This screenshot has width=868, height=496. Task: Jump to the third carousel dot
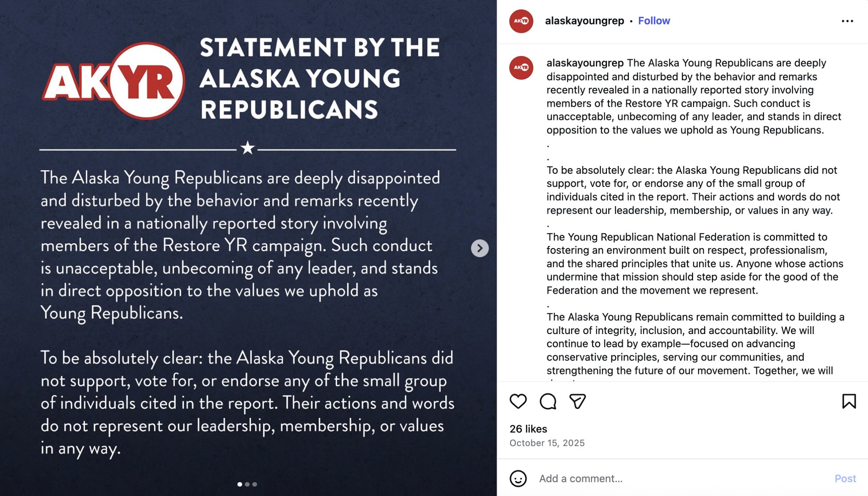tap(255, 484)
